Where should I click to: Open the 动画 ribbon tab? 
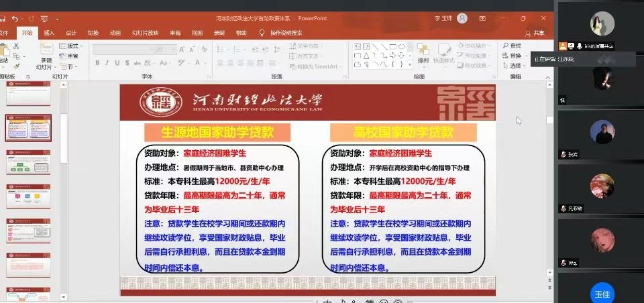click(115, 34)
